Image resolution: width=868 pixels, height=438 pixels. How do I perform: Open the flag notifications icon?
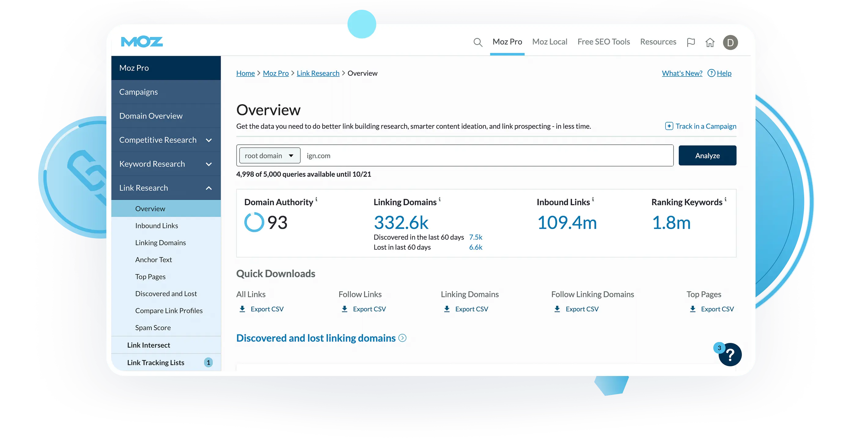pos(690,42)
